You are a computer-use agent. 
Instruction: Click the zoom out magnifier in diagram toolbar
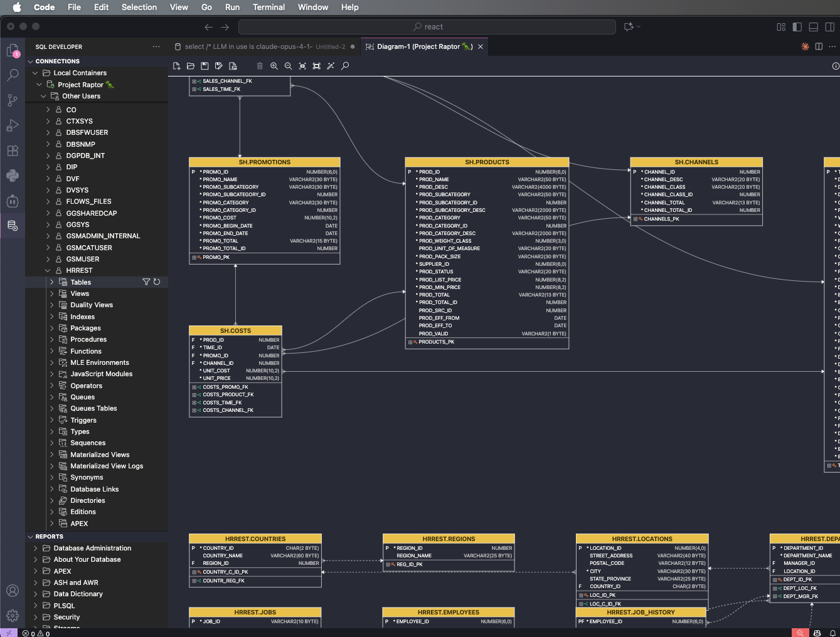pyautogui.click(x=288, y=66)
